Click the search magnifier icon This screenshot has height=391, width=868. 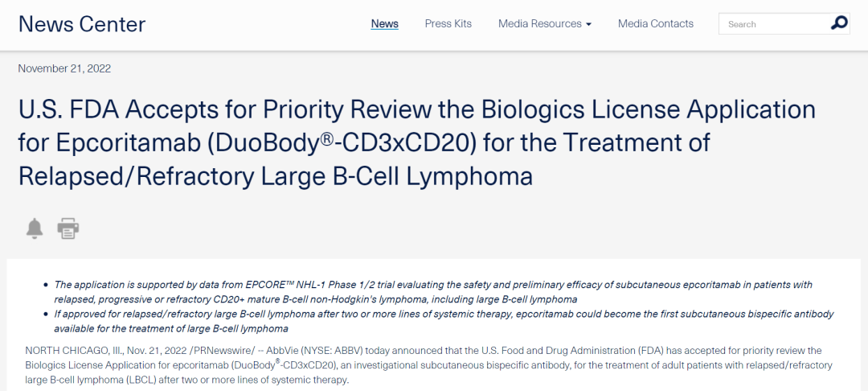click(x=839, y=23)
